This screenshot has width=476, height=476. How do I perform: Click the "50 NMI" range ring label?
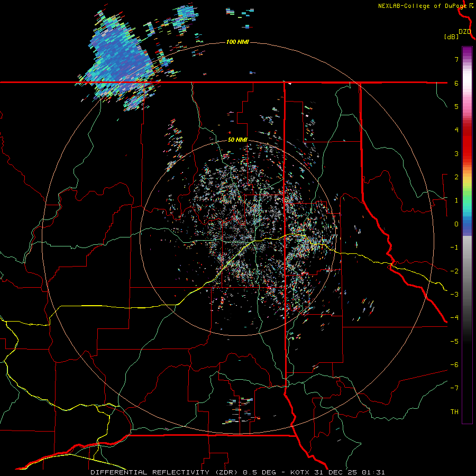point(237,140)
